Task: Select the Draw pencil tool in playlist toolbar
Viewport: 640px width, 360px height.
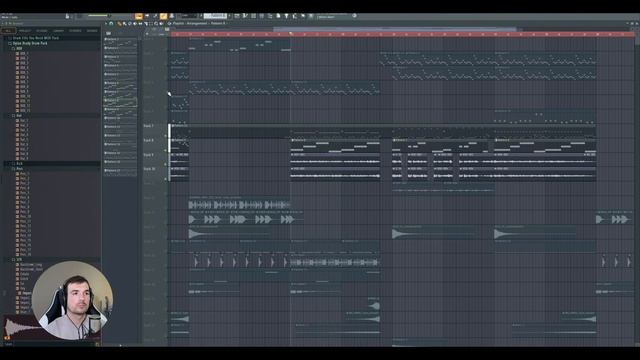Action: click(x=119, y=24)
